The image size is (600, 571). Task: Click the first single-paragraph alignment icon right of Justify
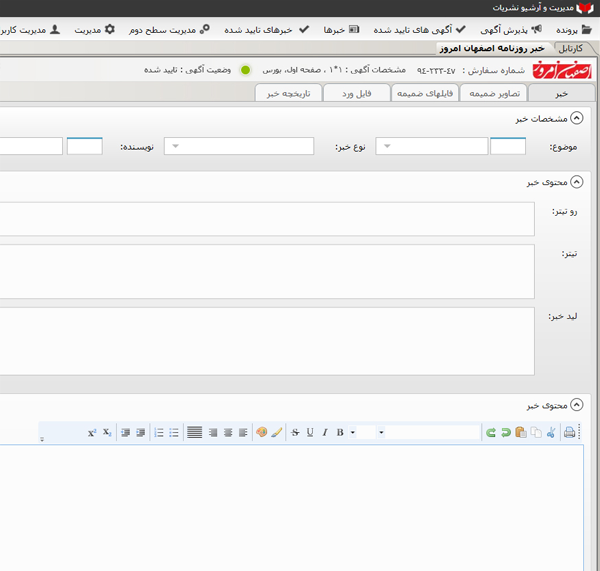[x=213, y=432]
